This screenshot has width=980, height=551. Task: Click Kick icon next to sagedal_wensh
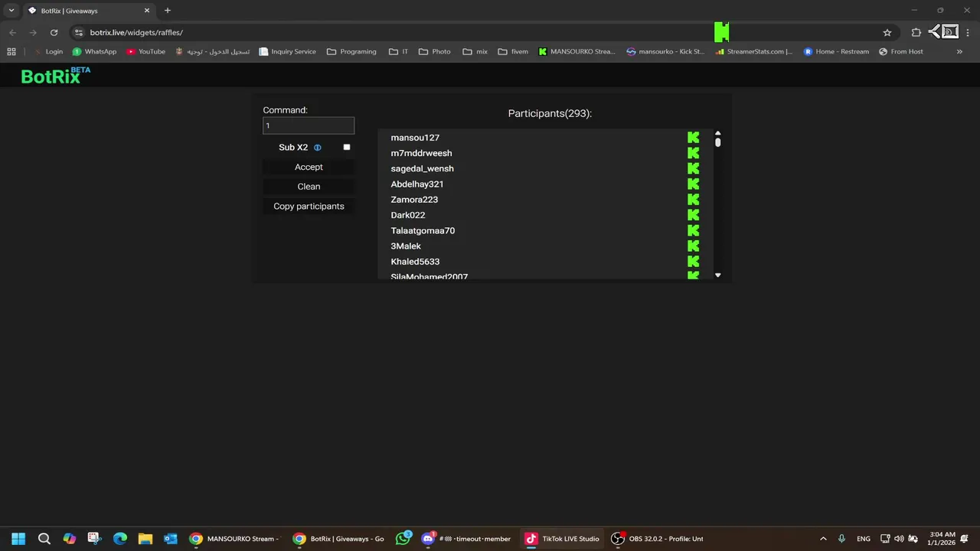[x=694, y=168]
